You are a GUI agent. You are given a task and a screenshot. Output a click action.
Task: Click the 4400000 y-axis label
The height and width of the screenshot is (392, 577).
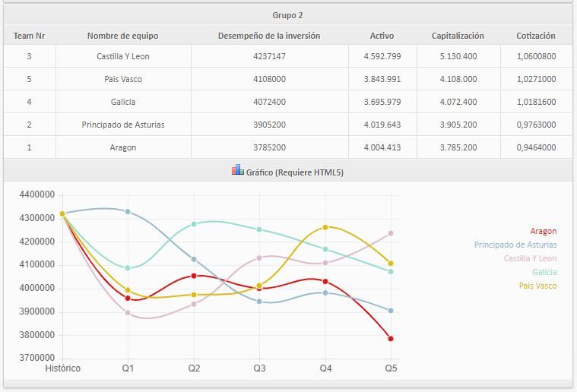point(36,194)
